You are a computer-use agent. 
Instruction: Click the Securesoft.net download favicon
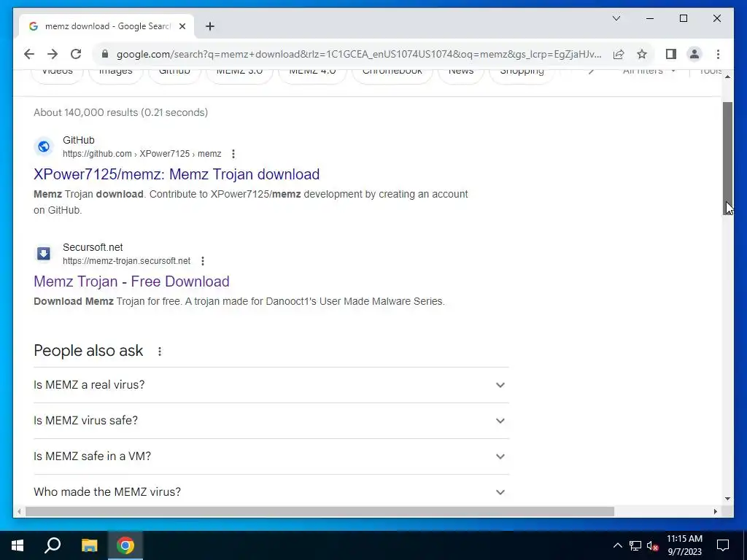43,254
